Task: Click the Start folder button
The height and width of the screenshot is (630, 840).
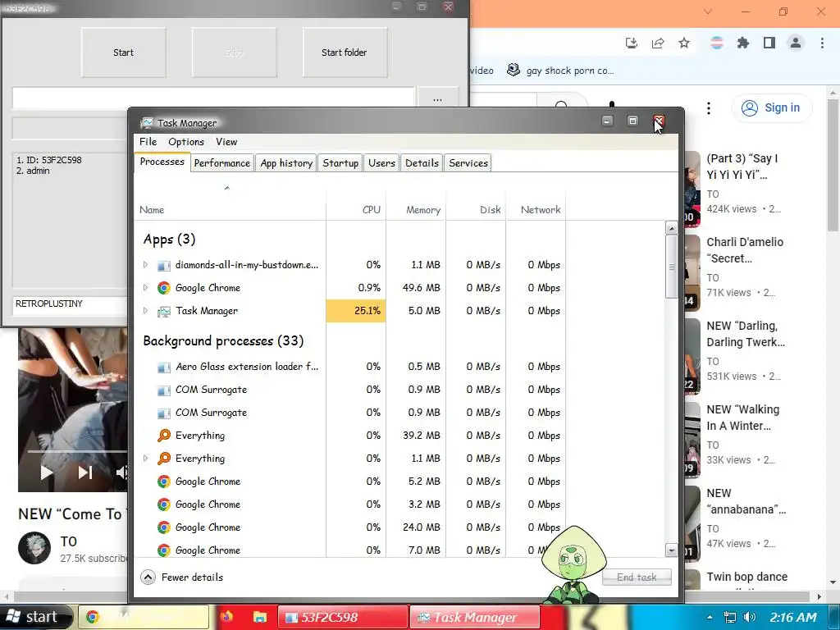Action: pos(345,52)
